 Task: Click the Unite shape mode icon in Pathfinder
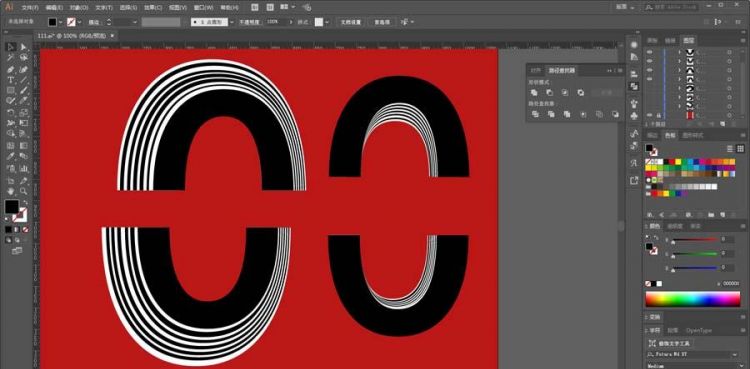[x=534, y=92]
